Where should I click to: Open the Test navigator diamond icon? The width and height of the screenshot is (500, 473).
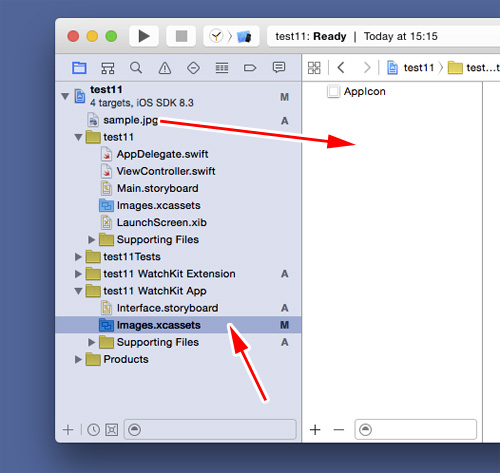[x=193, y=68]
